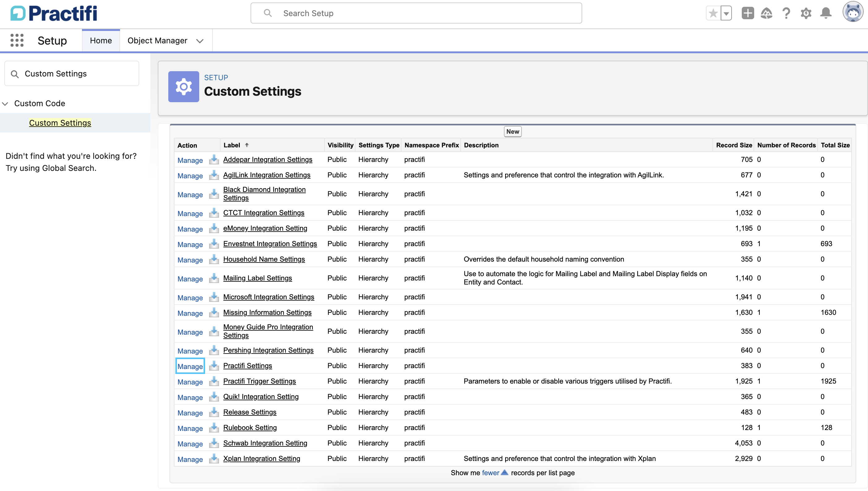Click the Description column header
Image resolution: width=868 pixels, height=491 pixels.
481,145
